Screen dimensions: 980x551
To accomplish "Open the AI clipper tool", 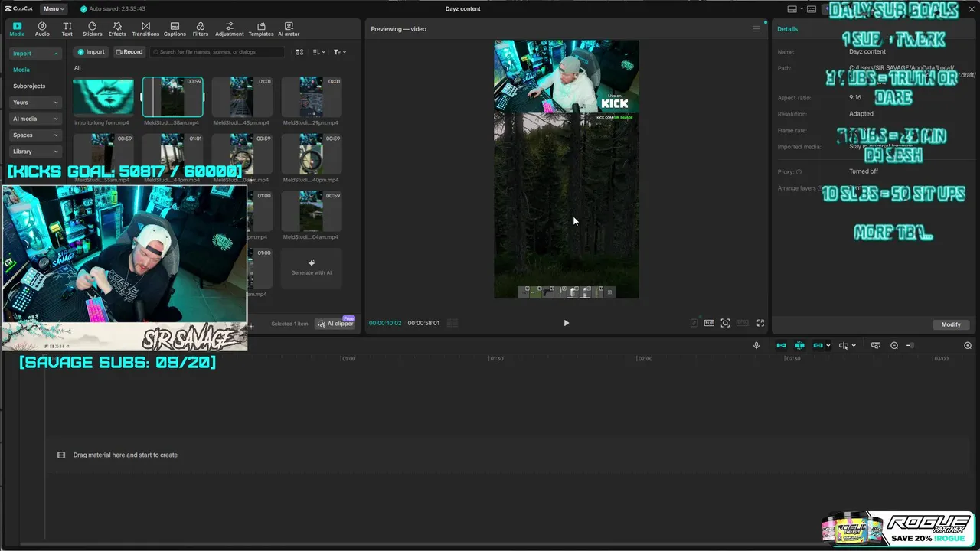I will pos(336,324).
